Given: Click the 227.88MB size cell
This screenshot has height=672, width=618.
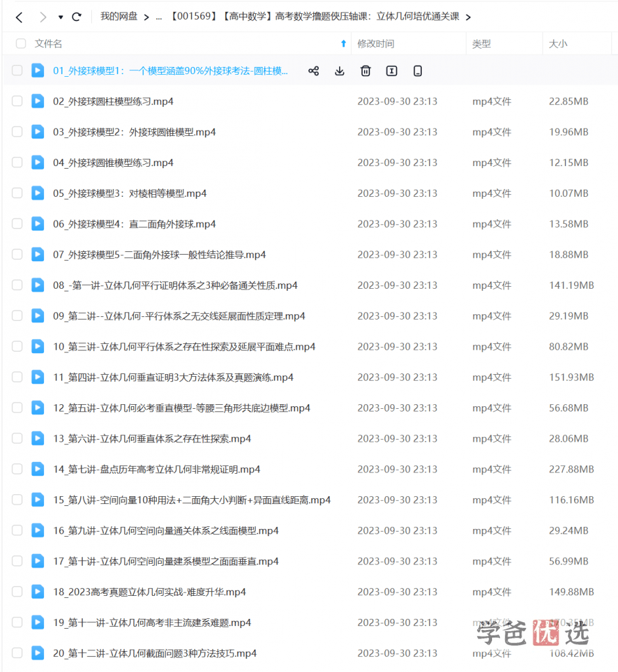Looking at the screenshot, I should click(571, 469).
